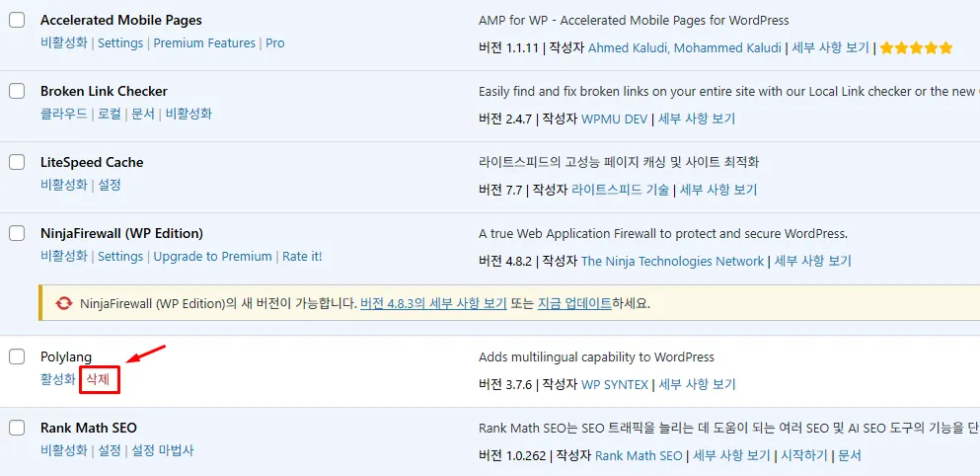The height and width of the screenshot is (476, 980).
Task: Open Settings for Accelerated Mobile Pages
Action: tap(120, 43)
